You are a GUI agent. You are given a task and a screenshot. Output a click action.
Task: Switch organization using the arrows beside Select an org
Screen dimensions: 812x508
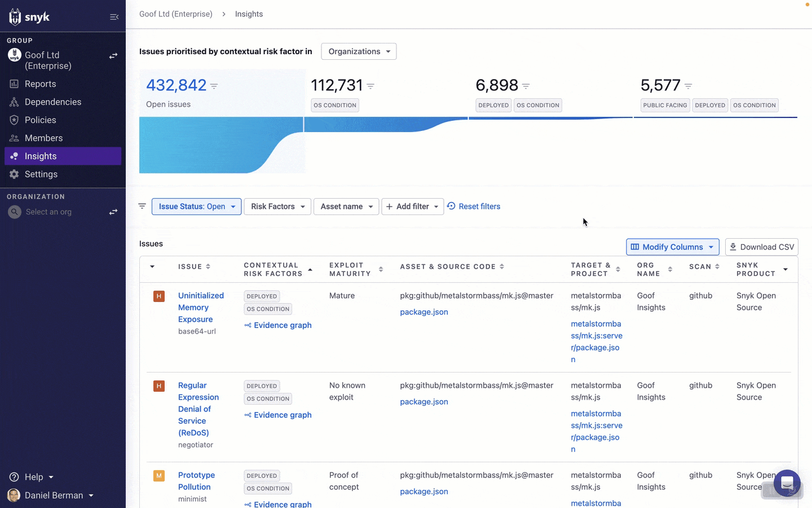coord(113,212)
